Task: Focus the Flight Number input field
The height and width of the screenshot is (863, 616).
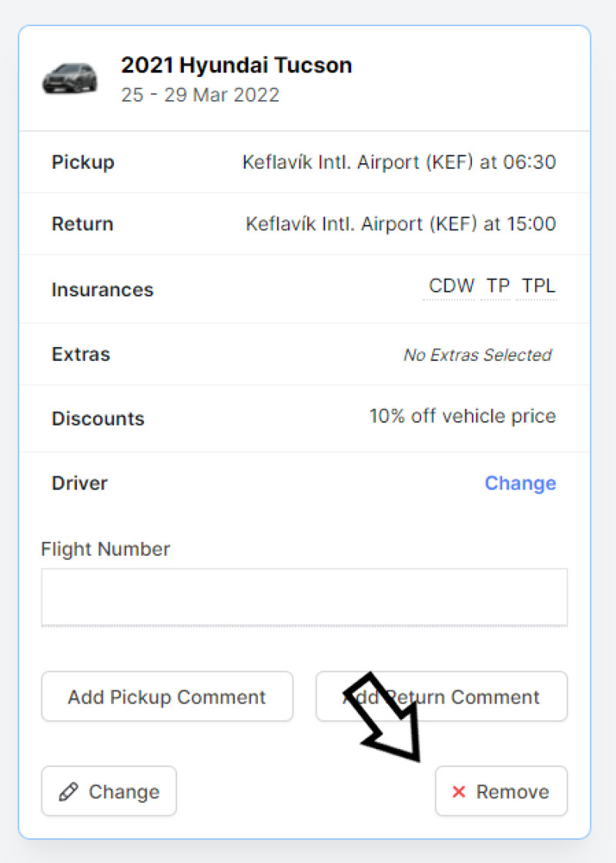Action: 304,597
